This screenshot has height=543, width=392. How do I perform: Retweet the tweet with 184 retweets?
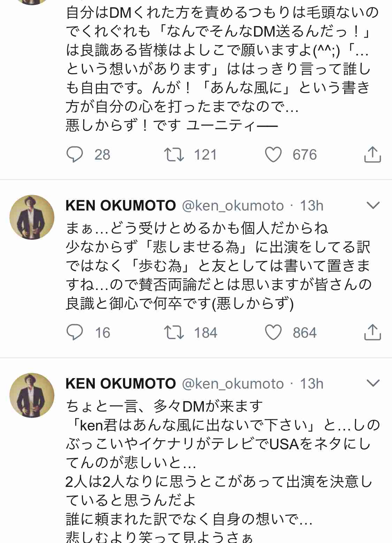pos(174,332)
